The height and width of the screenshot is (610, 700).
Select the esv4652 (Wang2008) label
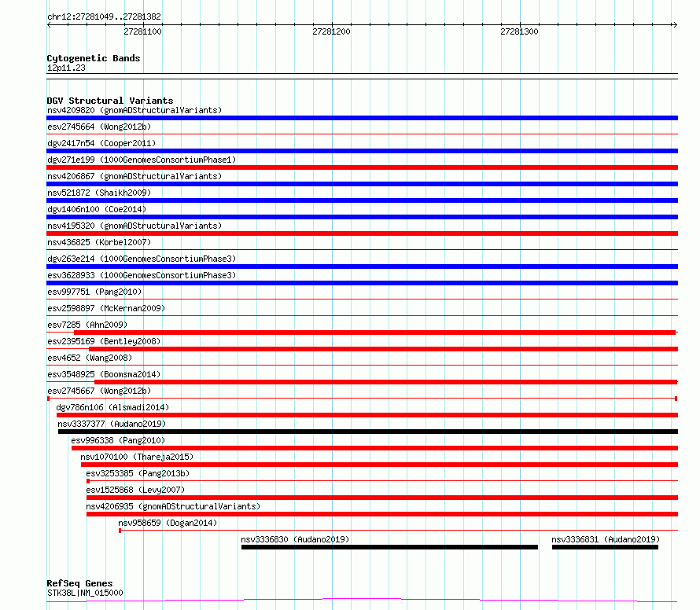point(90,358)
